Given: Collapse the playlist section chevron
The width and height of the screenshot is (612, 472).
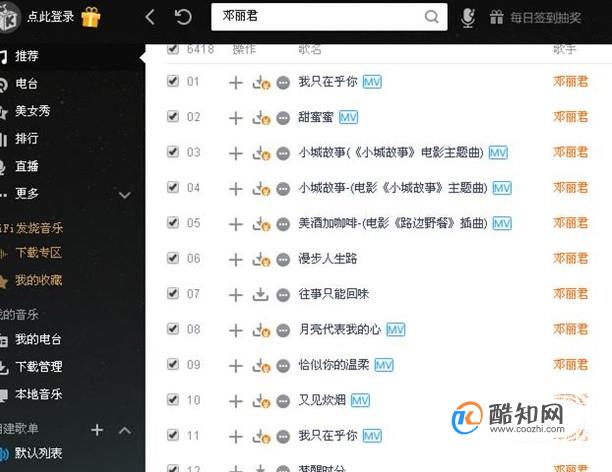Looking at the screenshot, I should pyautogui.click(x=125, y=430).
